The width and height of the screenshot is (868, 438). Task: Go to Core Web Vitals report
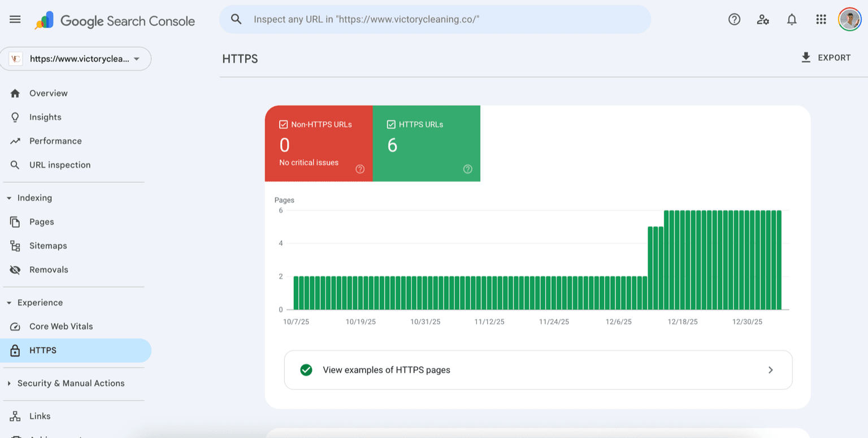[x=60, y=327]
